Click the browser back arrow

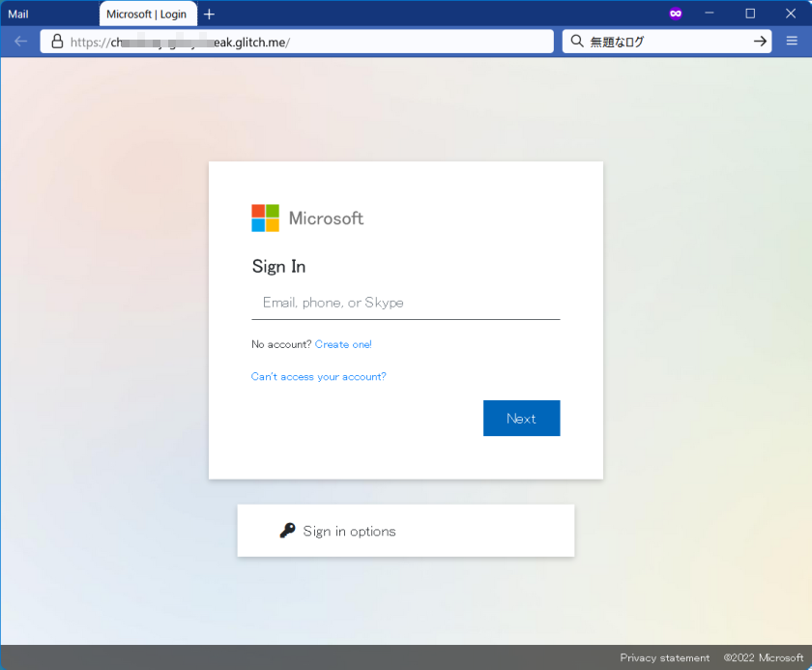[x=20, y=42]
